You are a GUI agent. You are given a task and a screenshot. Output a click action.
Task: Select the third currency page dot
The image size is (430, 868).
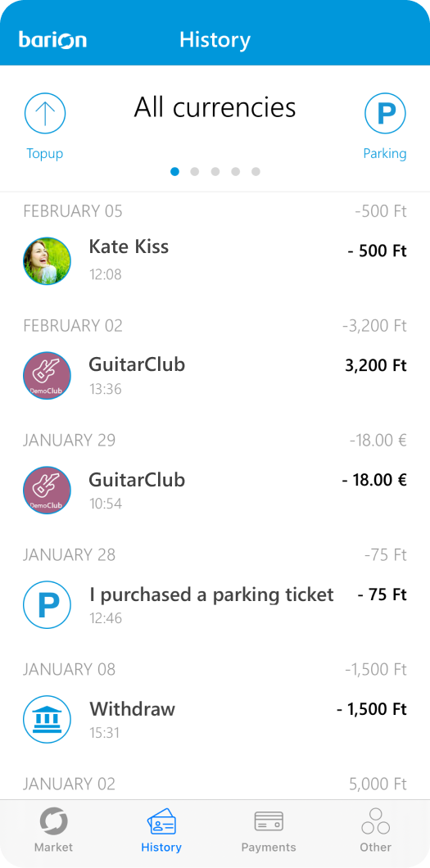(215, 172)
